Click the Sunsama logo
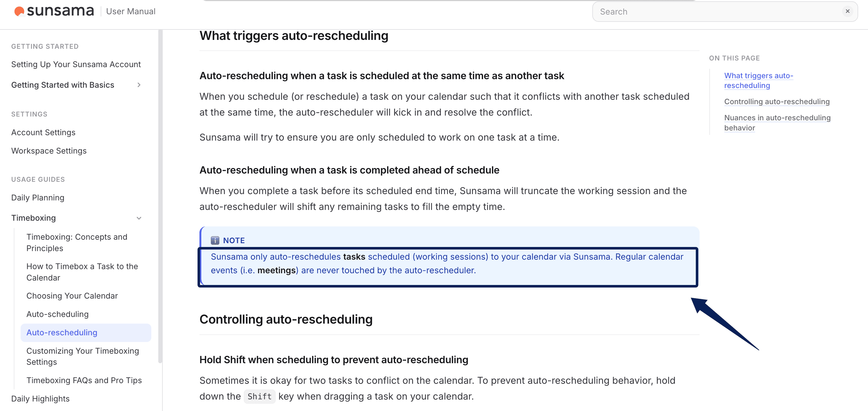This screenshot has width=868, height=411. [x=54, y=11]
